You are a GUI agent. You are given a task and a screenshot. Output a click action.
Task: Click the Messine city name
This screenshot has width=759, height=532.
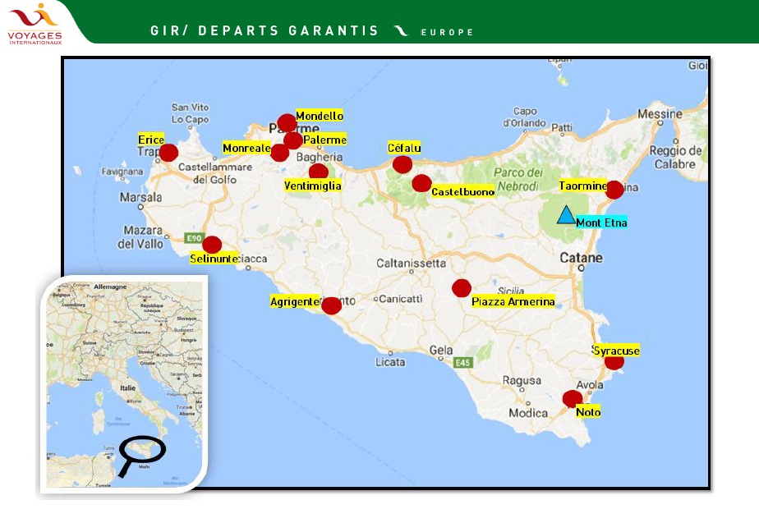point(660,114)
